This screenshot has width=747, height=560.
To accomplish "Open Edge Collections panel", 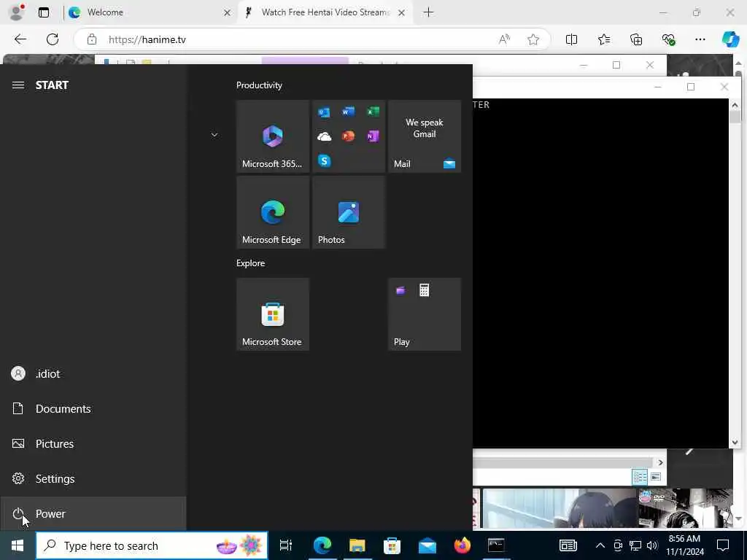I will click(x=636, y=39).
